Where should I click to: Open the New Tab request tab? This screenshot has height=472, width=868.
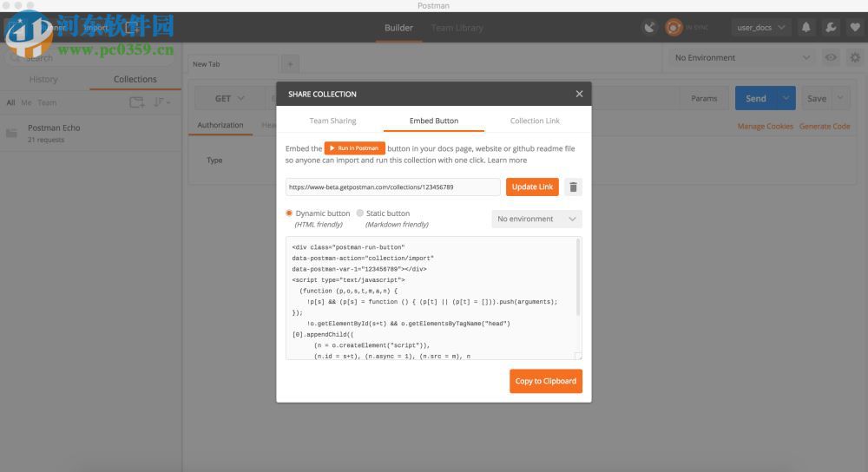coord(233,64)
